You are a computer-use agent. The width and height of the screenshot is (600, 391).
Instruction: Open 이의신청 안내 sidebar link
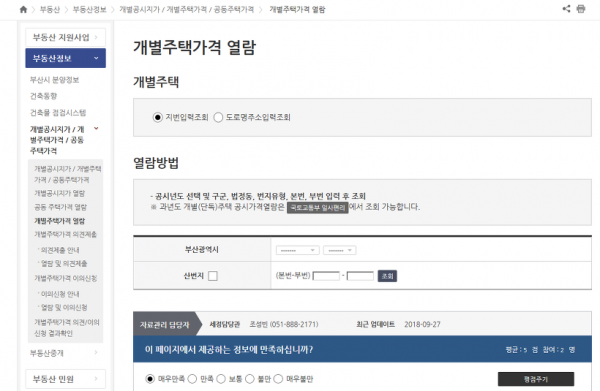(60, 294)
